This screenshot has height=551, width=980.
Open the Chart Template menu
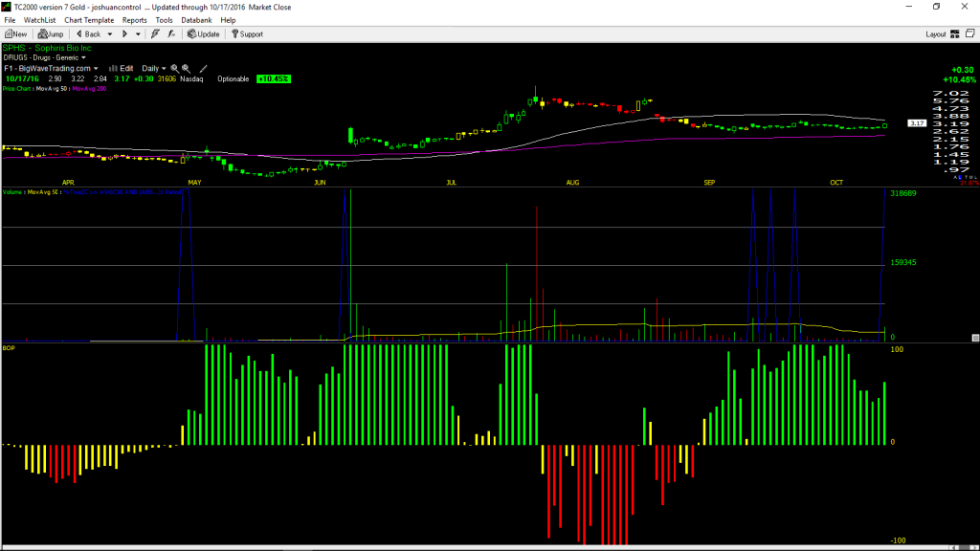click(x=89, y=20)
